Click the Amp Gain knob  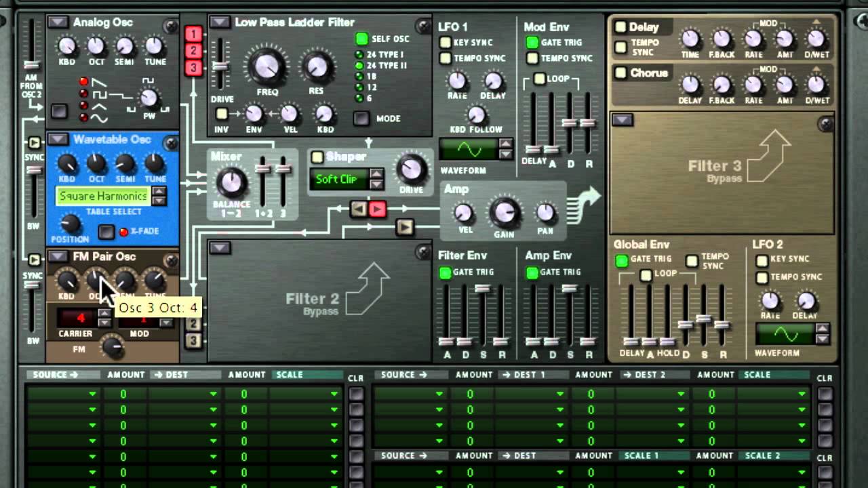pyautogui.click(x=503, y=213)
